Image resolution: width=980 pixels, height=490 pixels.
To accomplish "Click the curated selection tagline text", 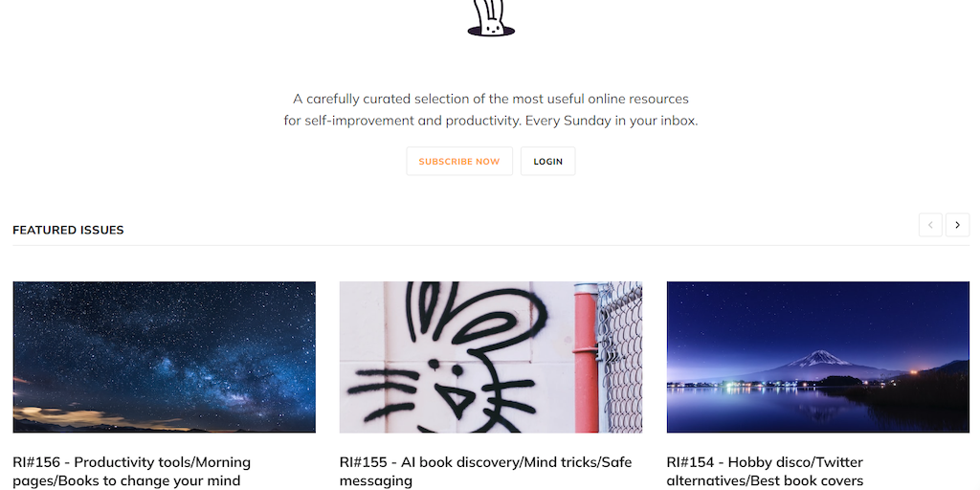I will (x=491, y=109).
